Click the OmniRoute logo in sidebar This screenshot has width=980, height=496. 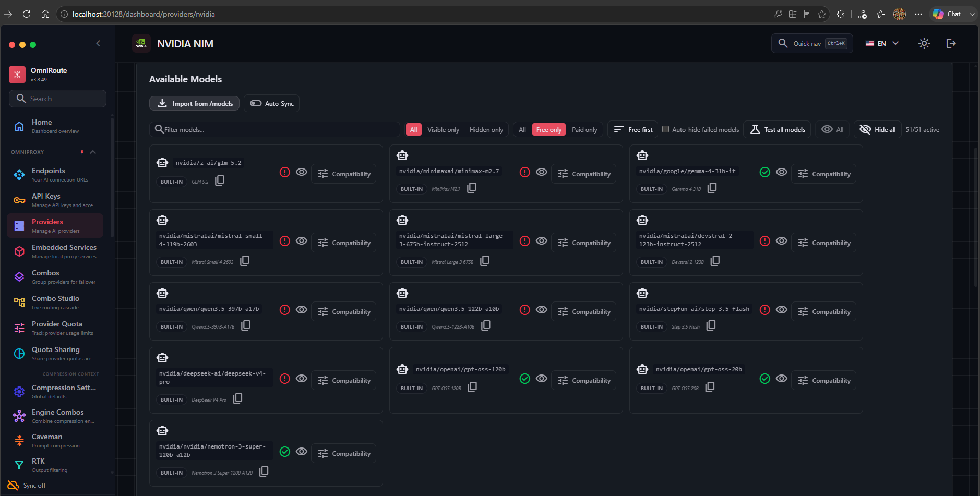pyautogui.click(x=17, y=75)
